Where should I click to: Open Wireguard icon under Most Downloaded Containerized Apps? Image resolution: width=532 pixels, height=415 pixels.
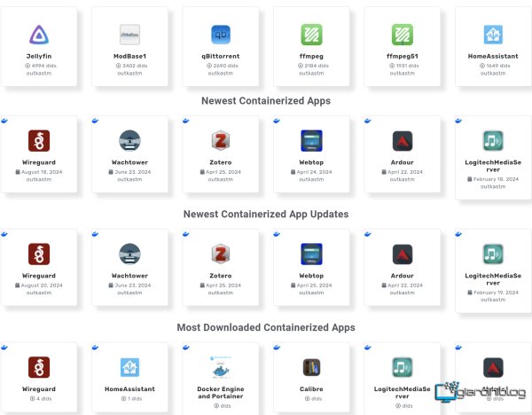[39, 367]
